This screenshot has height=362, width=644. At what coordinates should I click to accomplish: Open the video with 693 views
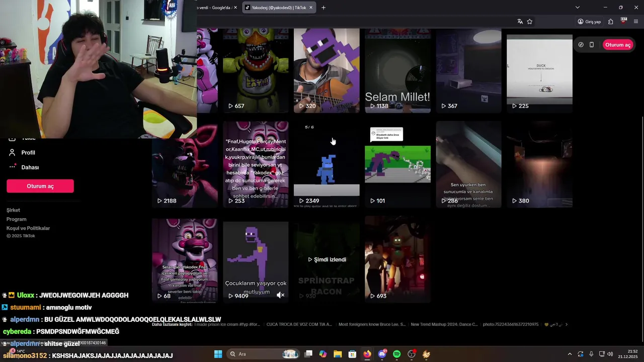[x=397, y=259]
